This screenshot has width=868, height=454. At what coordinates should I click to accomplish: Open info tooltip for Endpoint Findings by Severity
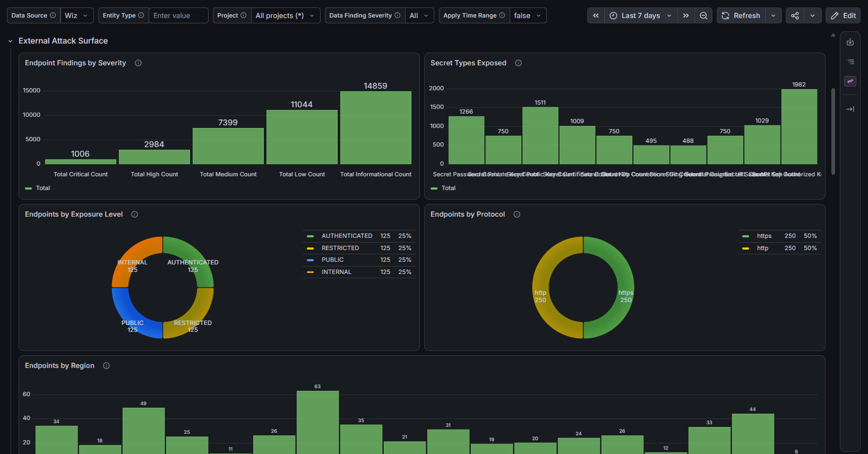click(138, 63)
